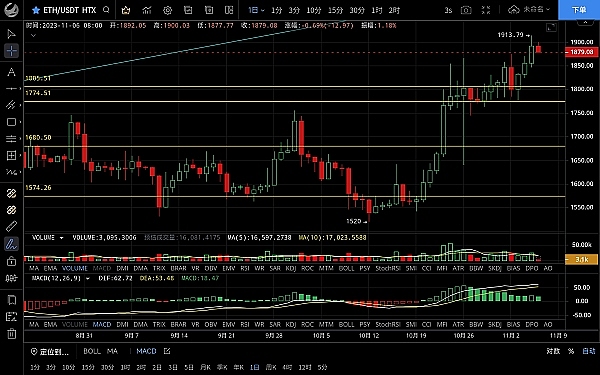This screenshot has width=600, height=375.
Task: Search symbols using the magnifier icon
Action: point(106,10)
